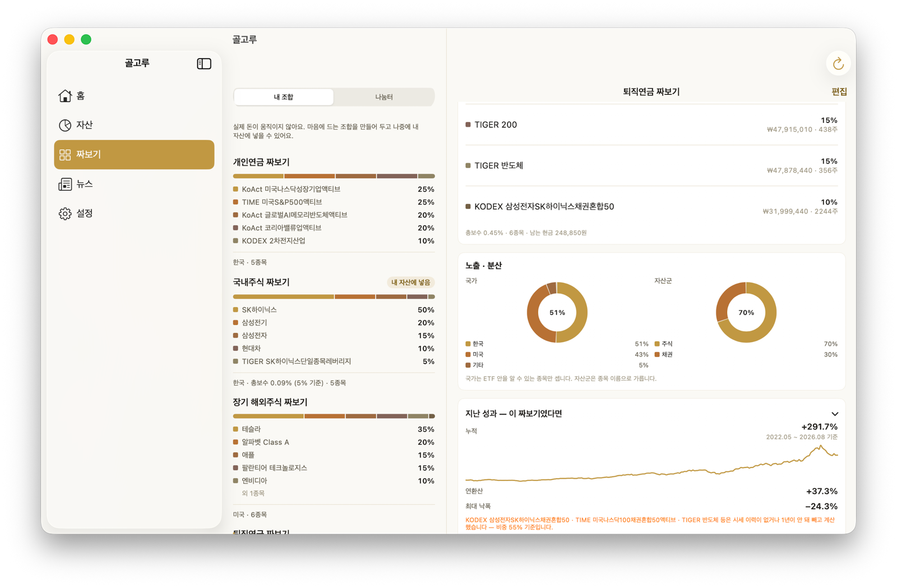This screenshot has height=588, width=897.
Task: Select the 팔란티어 테크놀로지스 row
Action: pos(334,468)
